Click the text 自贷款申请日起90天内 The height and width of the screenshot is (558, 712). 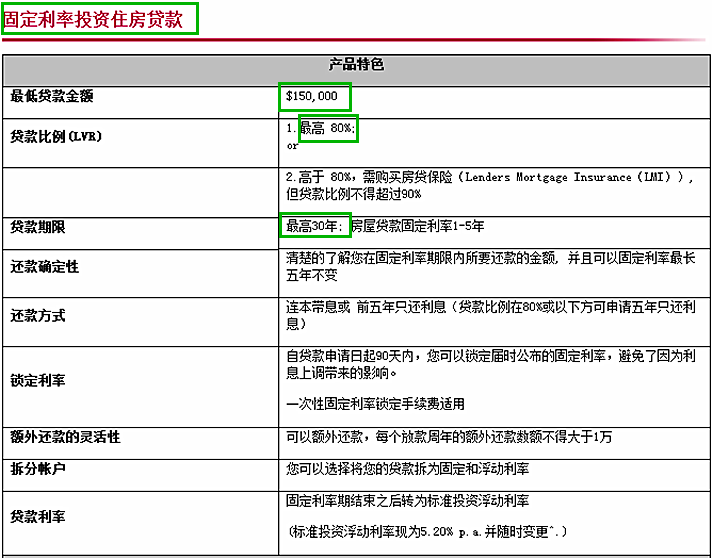[x=349, y=356]
